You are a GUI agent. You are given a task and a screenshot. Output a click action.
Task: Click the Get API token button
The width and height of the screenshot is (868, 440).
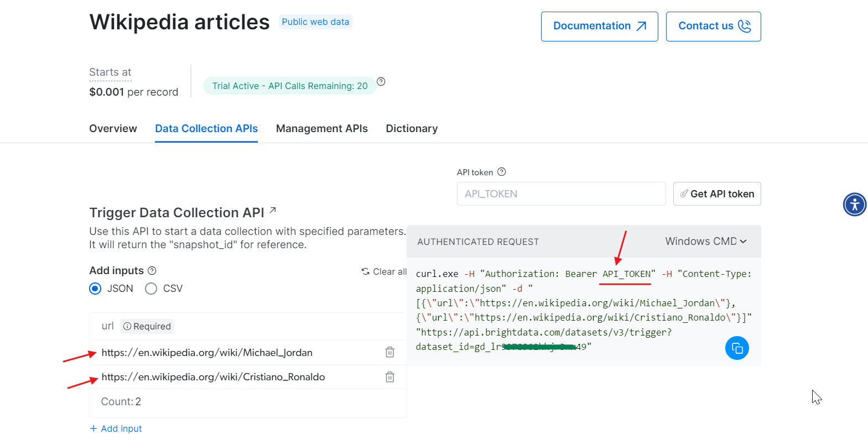[x=717, y=194]
